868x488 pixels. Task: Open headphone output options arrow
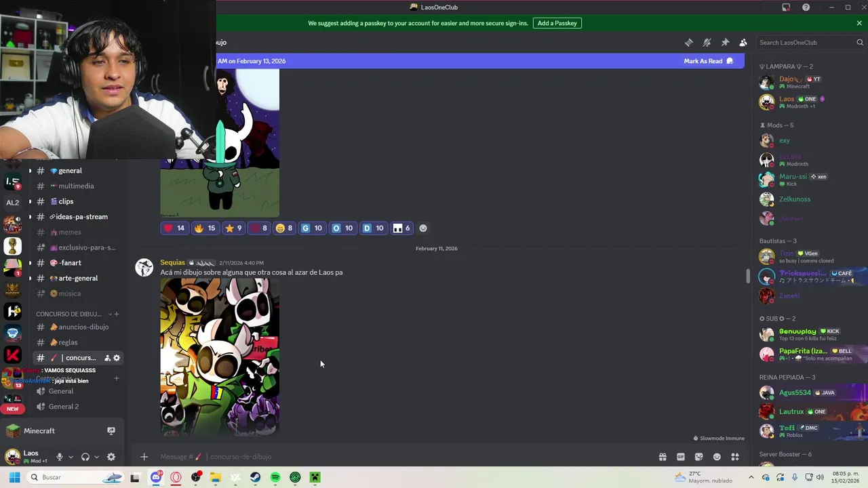(96, 457)
